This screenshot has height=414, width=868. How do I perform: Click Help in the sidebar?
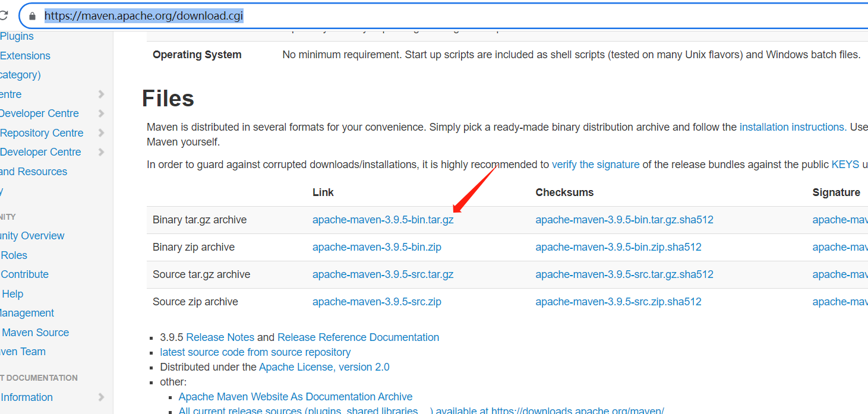coord(12,293)
